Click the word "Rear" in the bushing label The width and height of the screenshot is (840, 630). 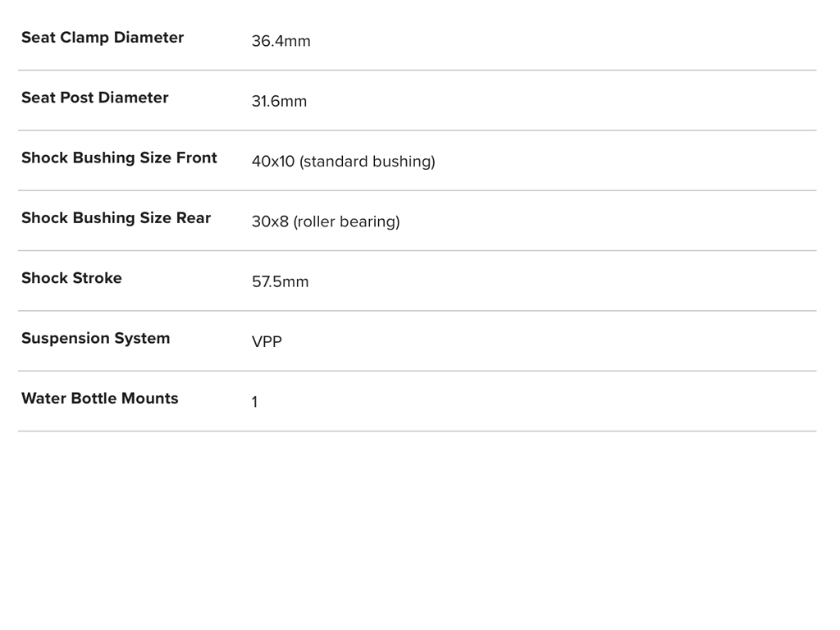pyautogui.click(x=194, y=218)
